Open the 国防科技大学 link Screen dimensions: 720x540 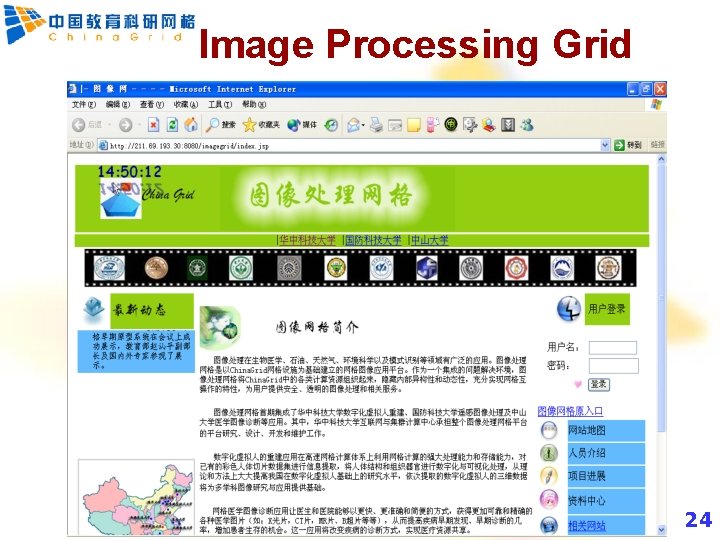[x=373, y=240]
